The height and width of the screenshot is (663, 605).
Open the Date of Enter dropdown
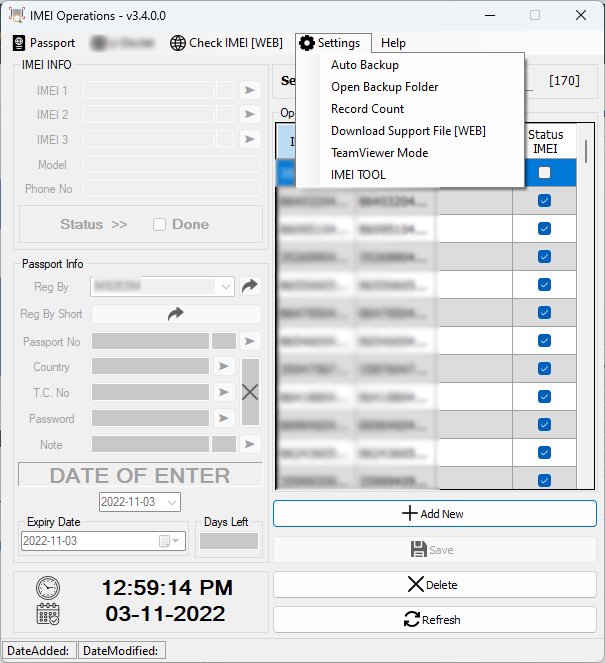pos(172,502)
